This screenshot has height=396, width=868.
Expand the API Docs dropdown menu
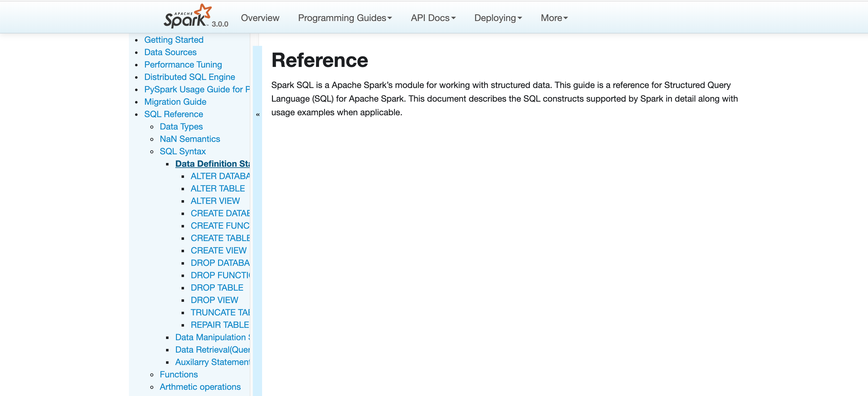tap(433, 18)
